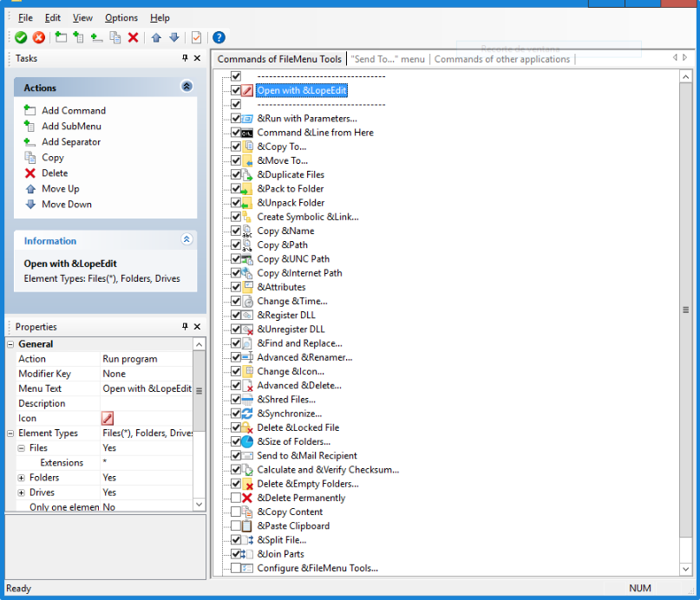
Task: Click the Add SubMenu action link
Action: coord(71,127)
